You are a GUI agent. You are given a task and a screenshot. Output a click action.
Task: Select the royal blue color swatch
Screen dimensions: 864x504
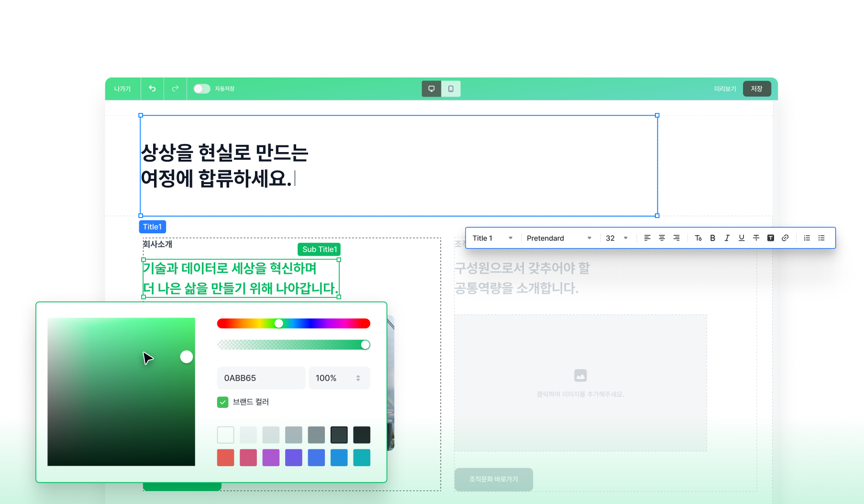tap(316, 458)
